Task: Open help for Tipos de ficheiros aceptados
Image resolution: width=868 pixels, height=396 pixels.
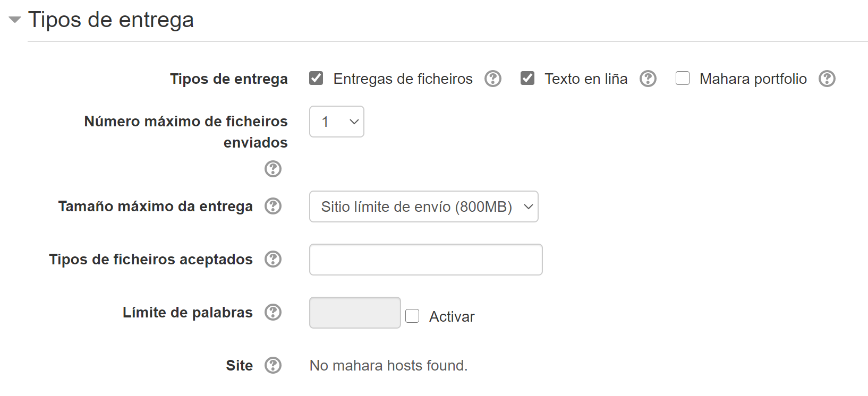Action: point(273,259)
